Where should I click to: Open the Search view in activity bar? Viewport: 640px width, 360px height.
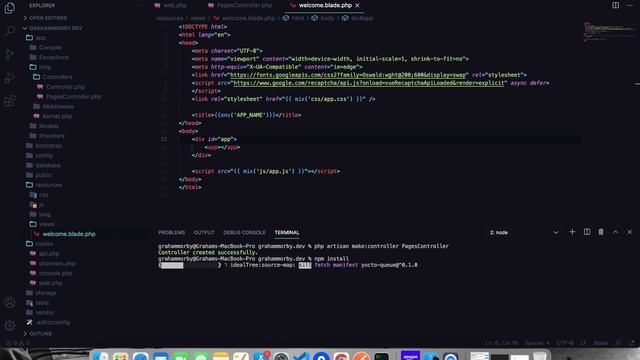click(x=9, y=31)
